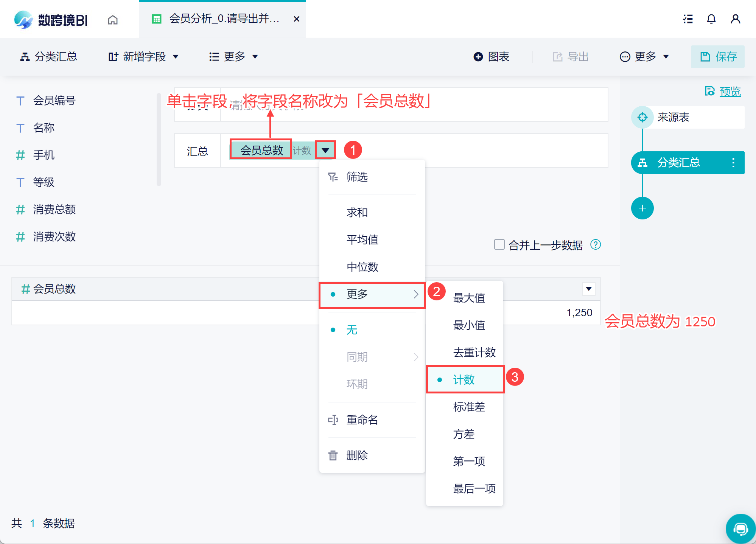Open the task list icon in header

tap(688, 19)
